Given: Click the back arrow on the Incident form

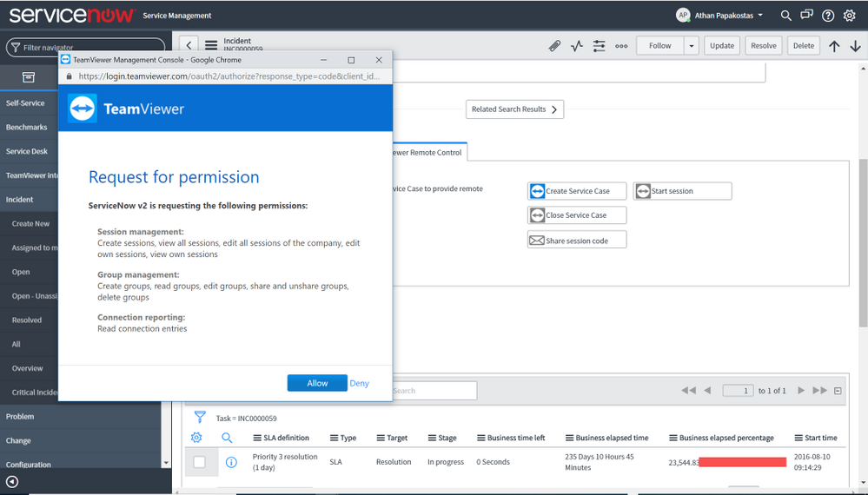Looking at the screenshot, I should [189, 45].
